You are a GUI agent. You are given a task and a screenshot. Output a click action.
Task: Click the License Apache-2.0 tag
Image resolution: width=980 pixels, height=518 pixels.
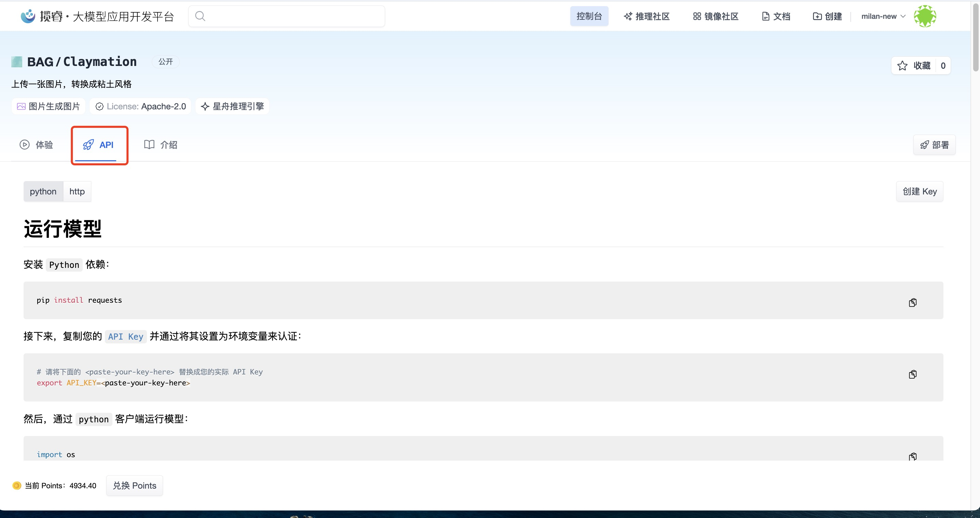point(140,106)
